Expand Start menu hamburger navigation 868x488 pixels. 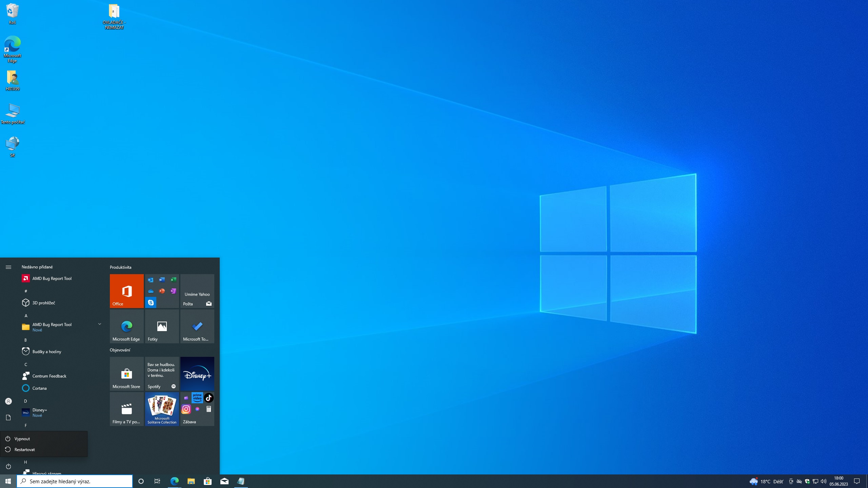coord(8,267)
